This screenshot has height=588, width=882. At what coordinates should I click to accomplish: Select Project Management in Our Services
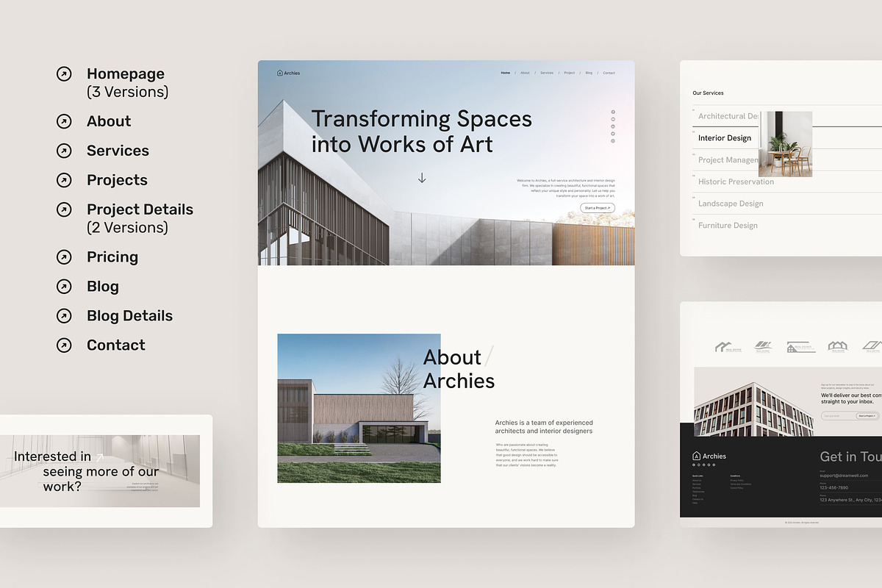click(x=728, y=160)
